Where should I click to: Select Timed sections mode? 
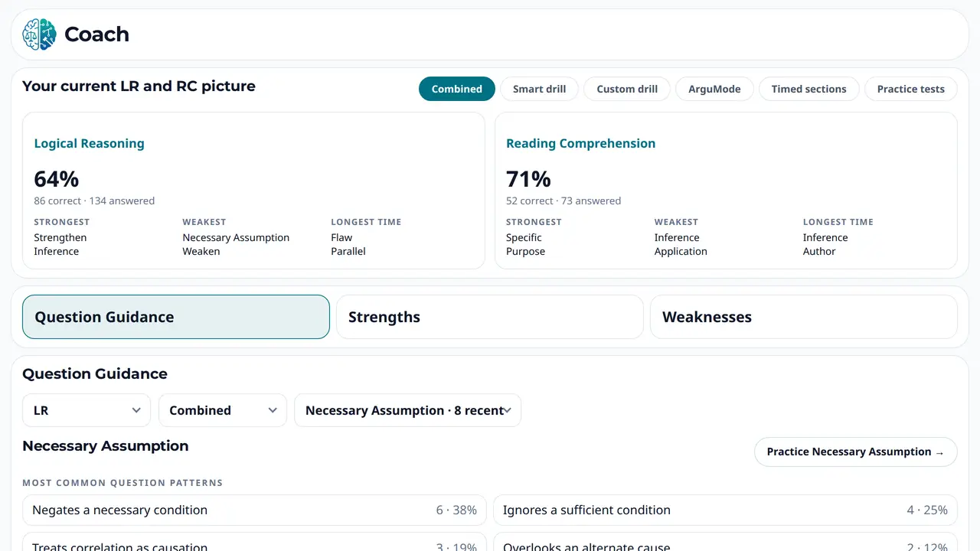(x=808, y=89)
